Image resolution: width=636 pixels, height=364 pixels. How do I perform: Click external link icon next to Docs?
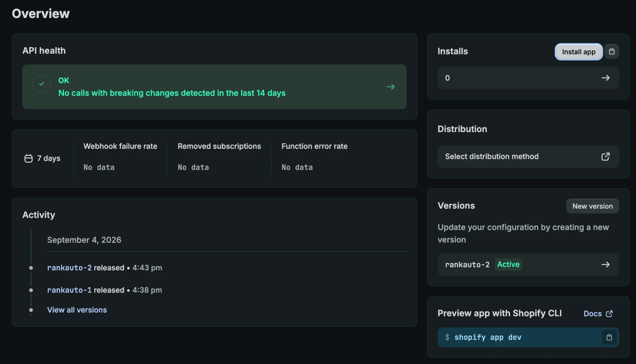[609, 314]
